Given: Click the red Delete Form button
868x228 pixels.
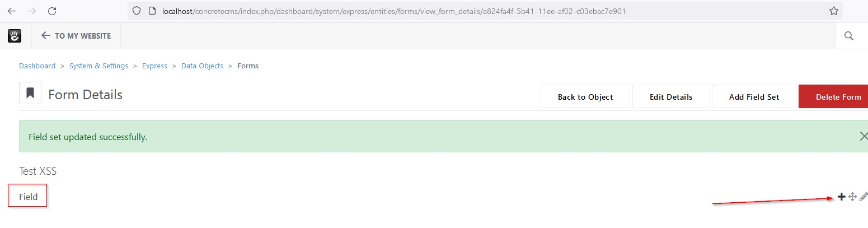Looking at the screenshot, I should tap(834, 96).
